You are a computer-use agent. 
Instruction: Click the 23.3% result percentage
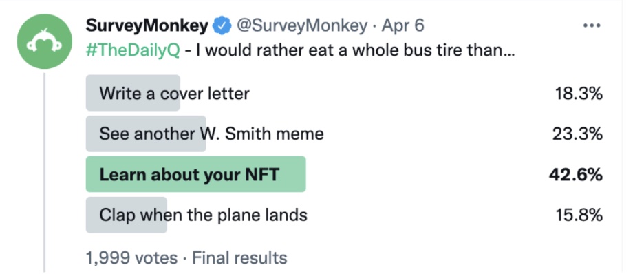click(x=577, y=134)
